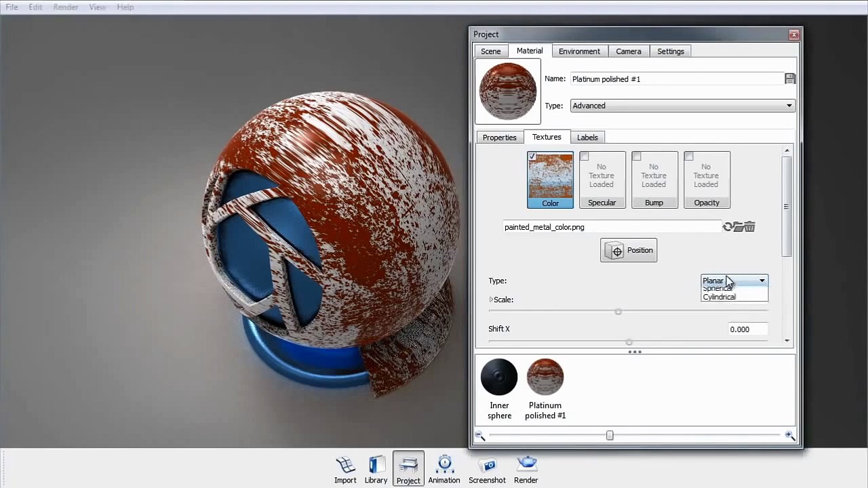Open the texture mapping Type dropdown arrow
This screenshot has height=488, width=868.
click(x=762, y=281)
